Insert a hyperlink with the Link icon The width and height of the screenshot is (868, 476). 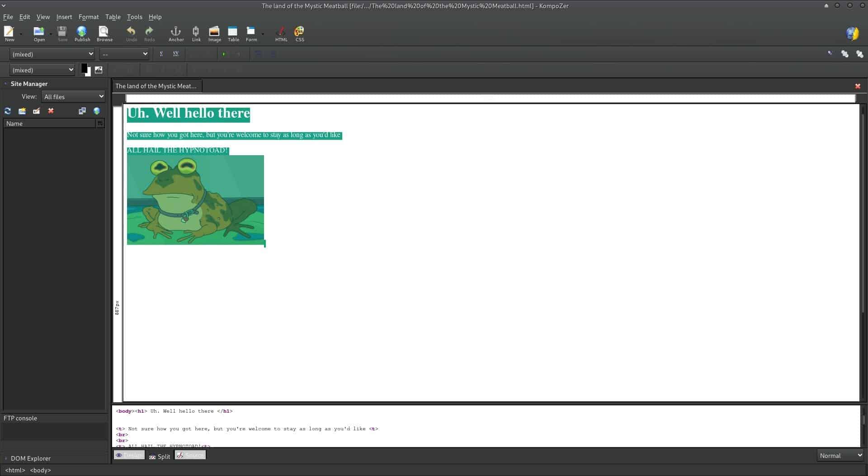196,33
